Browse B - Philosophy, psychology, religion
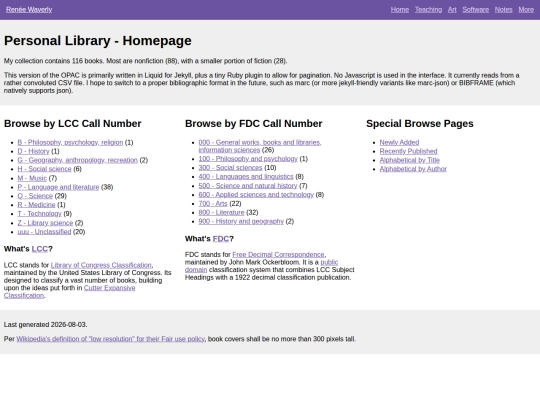Screen dimensions: 540x405 (x=70, y=142)
